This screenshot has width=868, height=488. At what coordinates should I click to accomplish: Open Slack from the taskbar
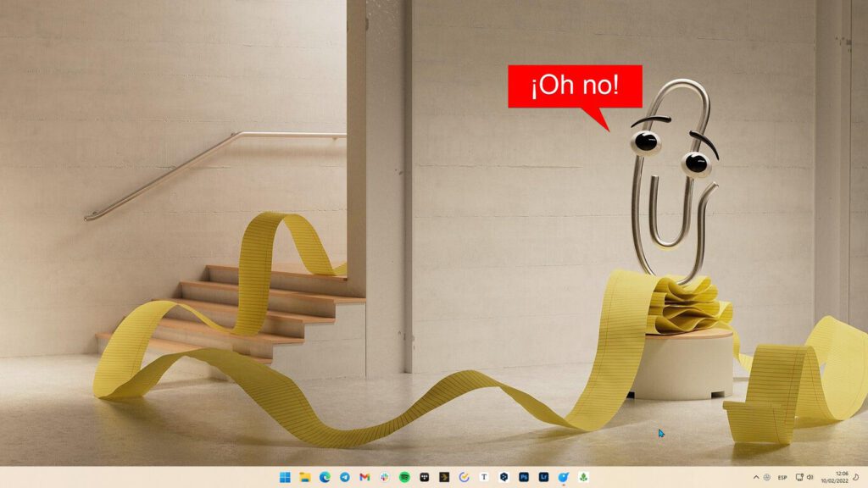click(x=383, y=475)
